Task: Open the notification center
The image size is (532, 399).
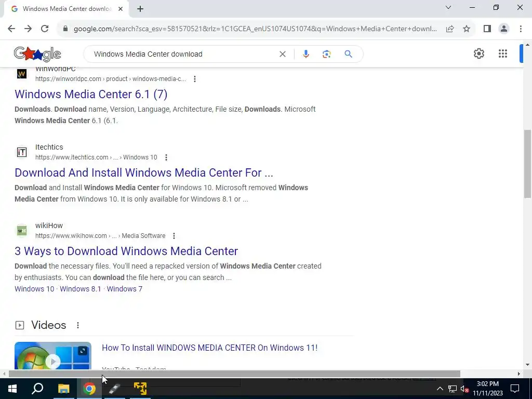Action: pyautogui.click(x=515, y=389)
